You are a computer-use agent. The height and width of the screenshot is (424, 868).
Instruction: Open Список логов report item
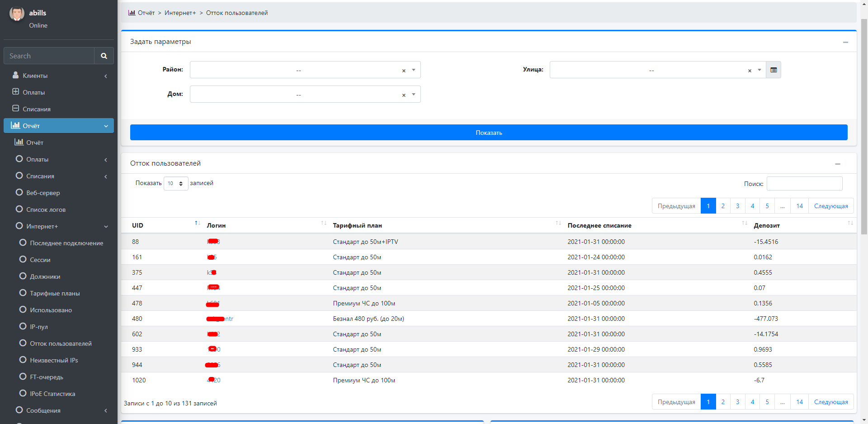pyautogui.click(x=59, y=210)
